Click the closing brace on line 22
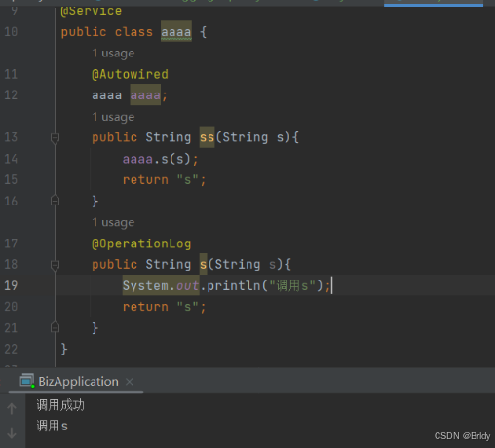This screenshot has width=495, height=448. click(64, 350)
